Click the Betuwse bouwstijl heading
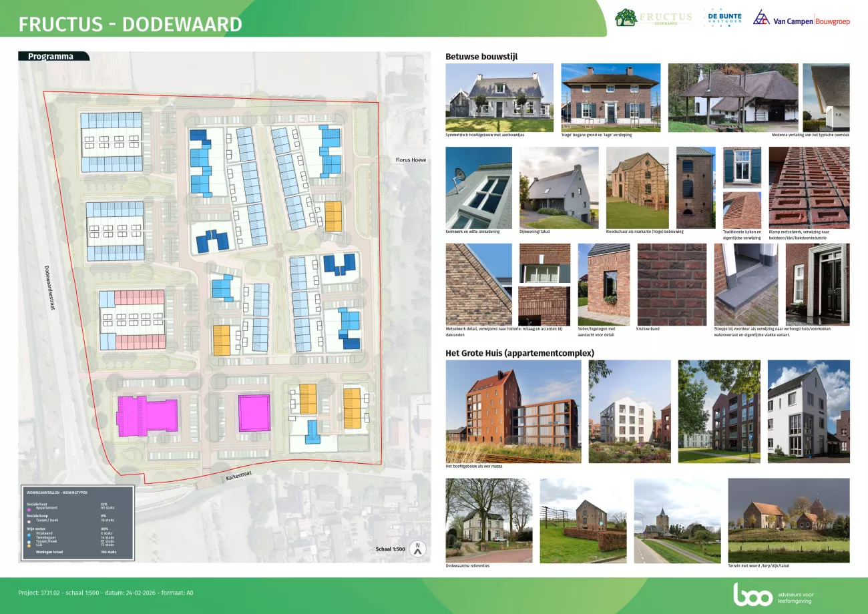This screenshot has height=614, width=868. point(481,57)
